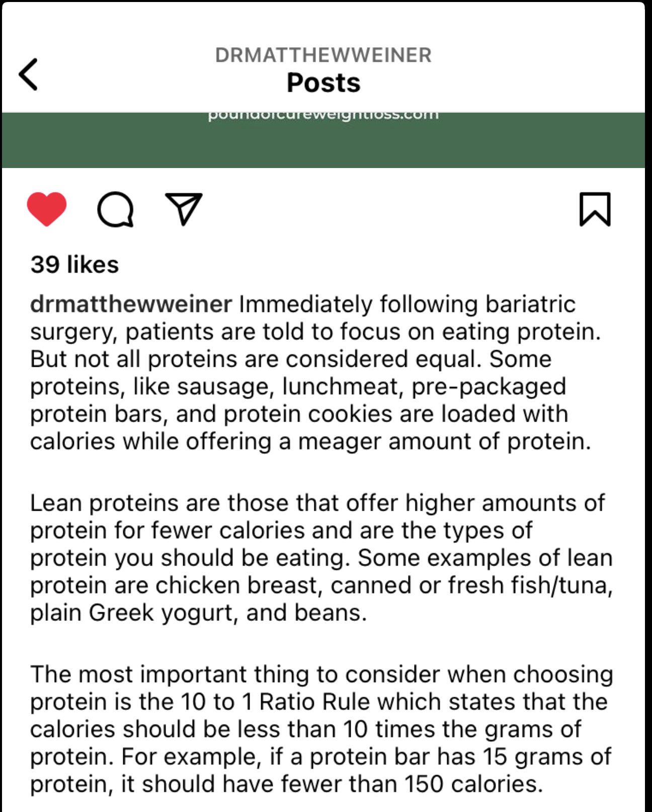Tap the paragraph starting with Lean proteins
Screen dimensions: 652x812
coord(321,558)
